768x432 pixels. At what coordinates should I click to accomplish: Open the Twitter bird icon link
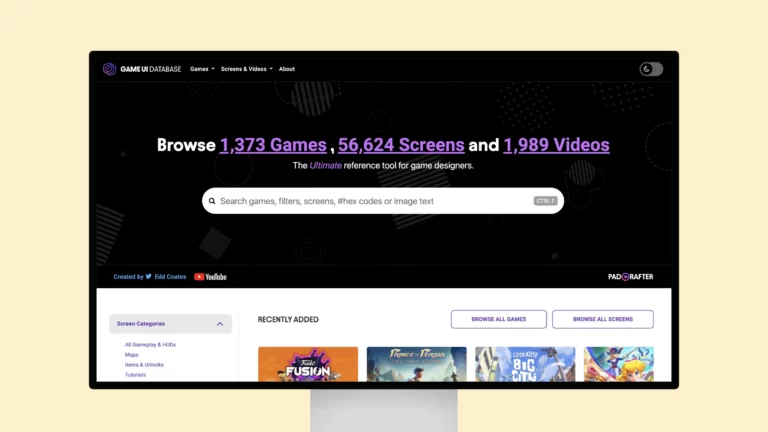[149, 277]
